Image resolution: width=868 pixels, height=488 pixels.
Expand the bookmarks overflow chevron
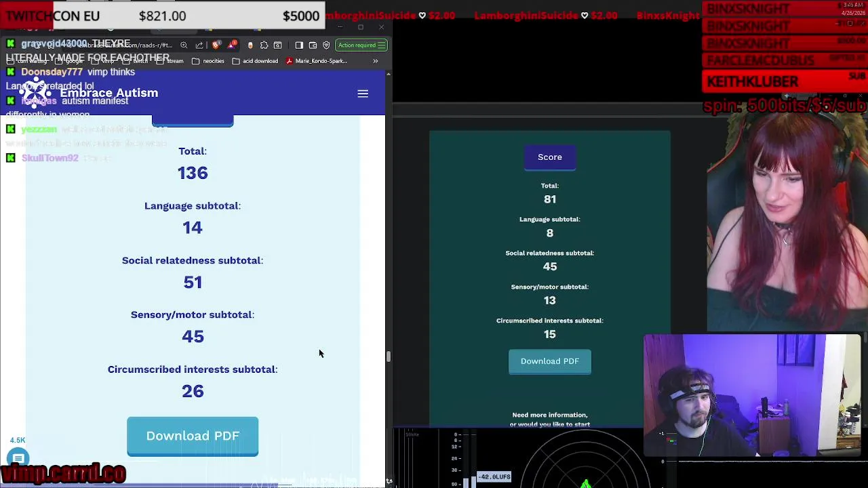[x=375, y=61]
